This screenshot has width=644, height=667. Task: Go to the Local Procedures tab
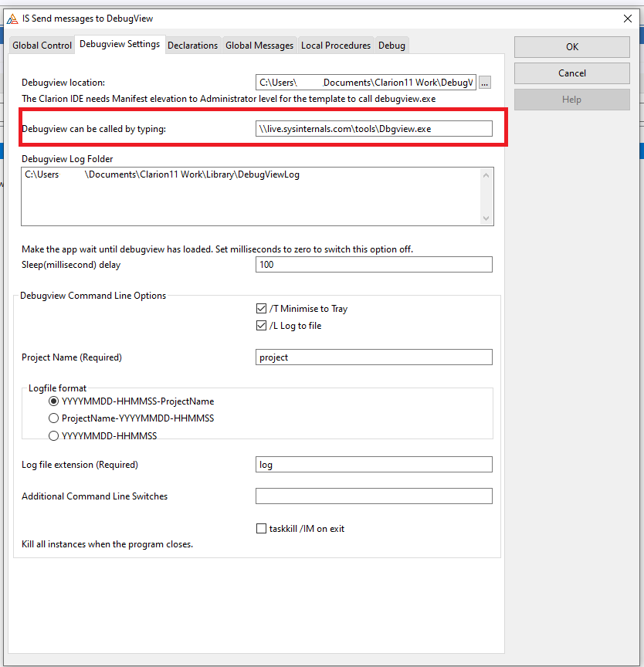(x=336, y=46)
